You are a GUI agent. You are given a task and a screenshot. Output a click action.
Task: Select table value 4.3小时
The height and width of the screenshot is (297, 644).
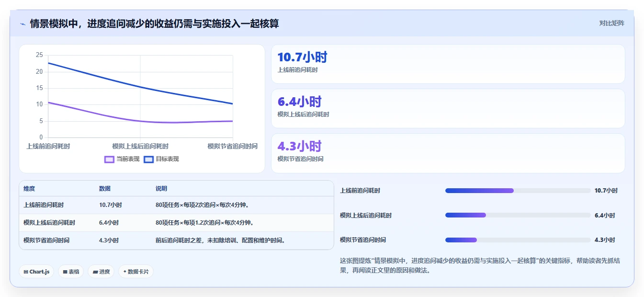click(109, 240)
